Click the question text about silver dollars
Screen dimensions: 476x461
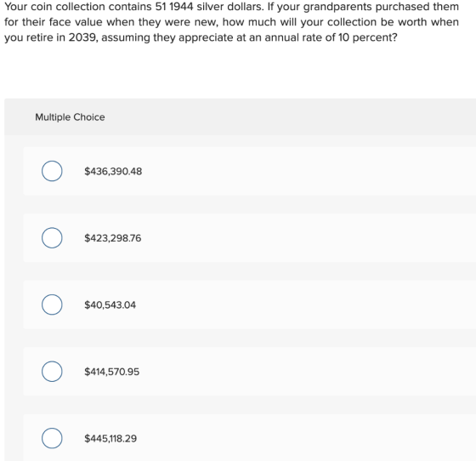click(231, 22)
